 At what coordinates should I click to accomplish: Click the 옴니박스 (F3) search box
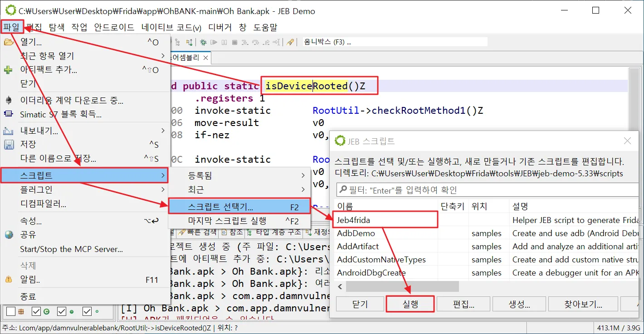click(395, 42)
